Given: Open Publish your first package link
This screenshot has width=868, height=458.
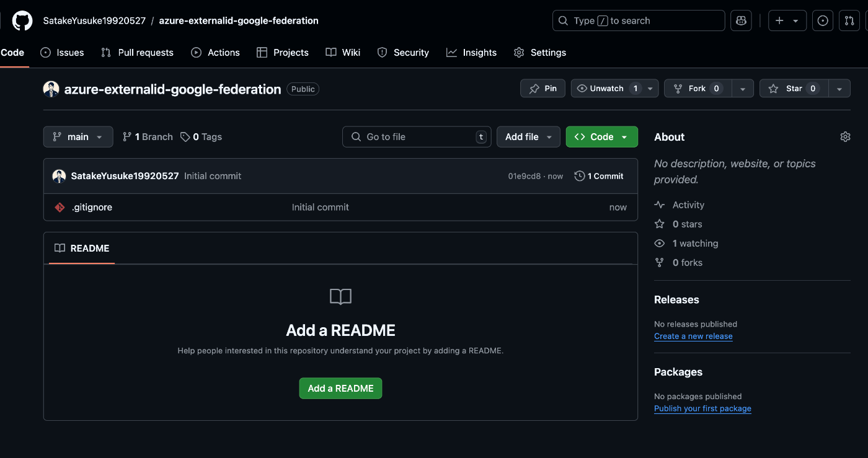Looking at the screenshot, I should pos(702,409).
